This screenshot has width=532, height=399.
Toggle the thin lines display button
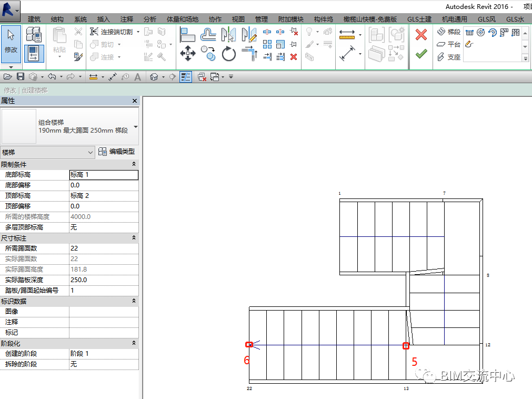tap(186, 77)
